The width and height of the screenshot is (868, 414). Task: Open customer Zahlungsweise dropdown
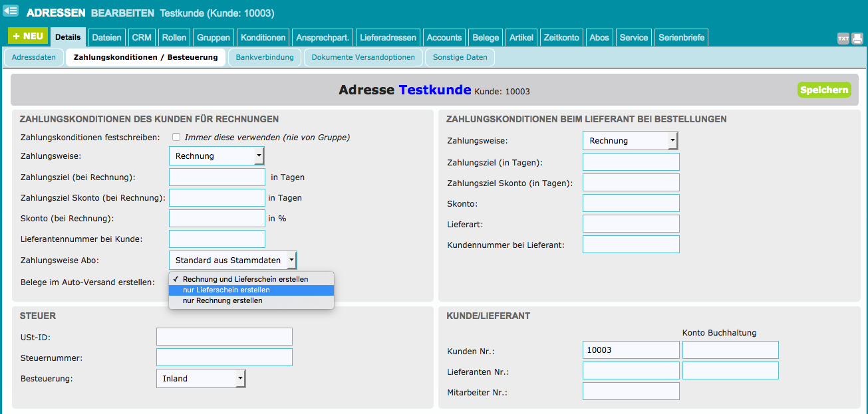pyautogui.click(x=217, y=156)
